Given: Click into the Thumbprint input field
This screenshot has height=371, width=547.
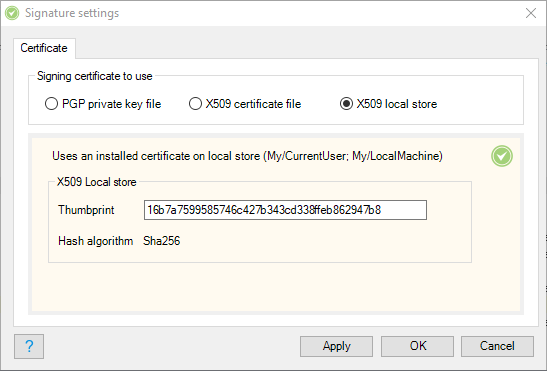Looking at the screenshot, I should point(285,210).
